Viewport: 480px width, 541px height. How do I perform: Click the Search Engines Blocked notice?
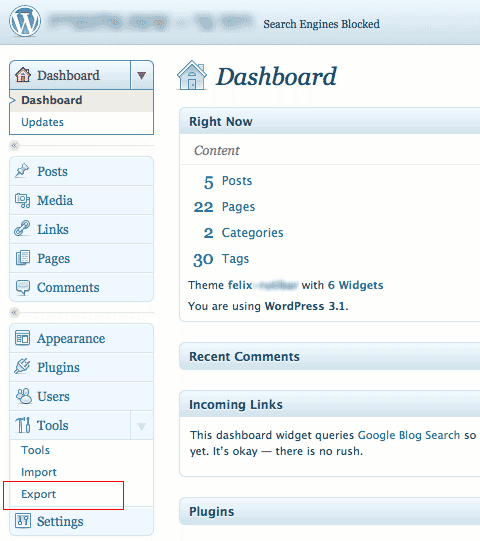pyautogui.click(x=321, y=24)
